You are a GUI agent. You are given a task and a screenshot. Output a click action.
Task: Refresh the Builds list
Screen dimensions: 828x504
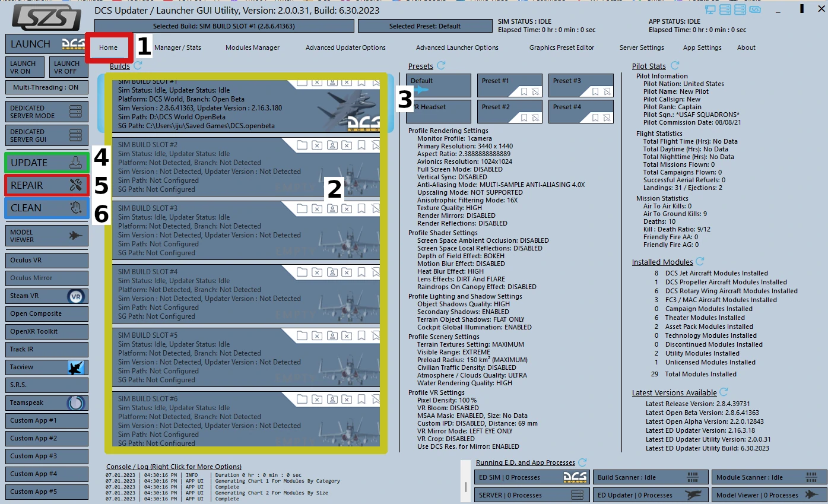[138, 66]
